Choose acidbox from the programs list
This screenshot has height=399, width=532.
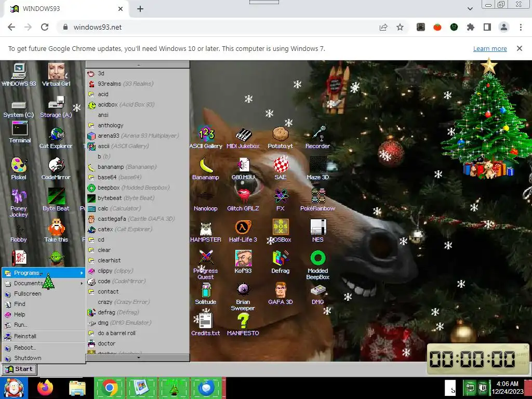pos(138,104)
